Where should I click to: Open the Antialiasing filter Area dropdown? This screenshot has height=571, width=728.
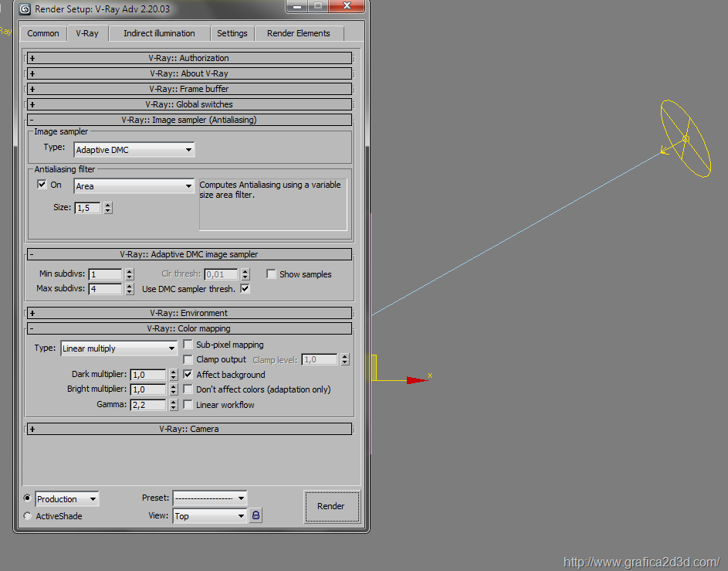point(134,186)
